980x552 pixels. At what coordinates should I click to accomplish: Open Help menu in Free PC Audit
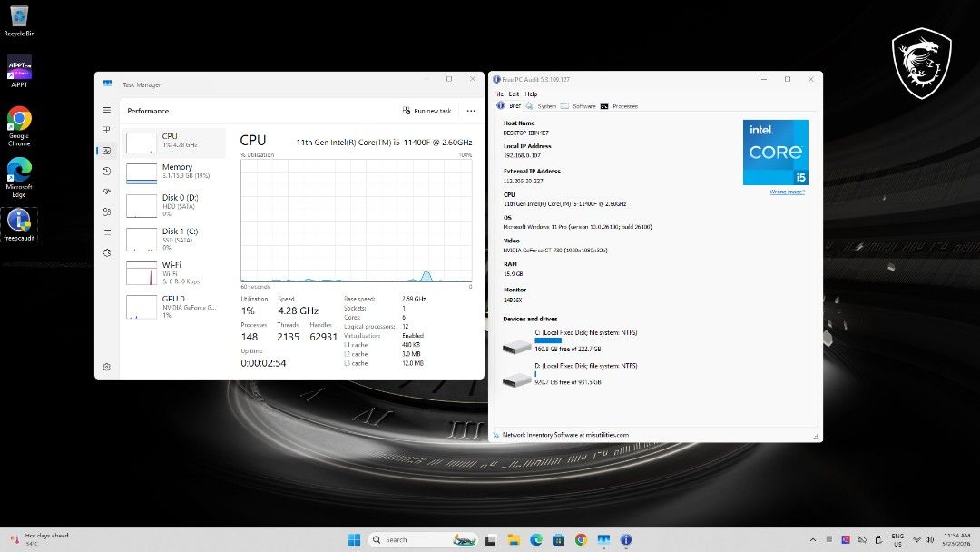(531, 94)
